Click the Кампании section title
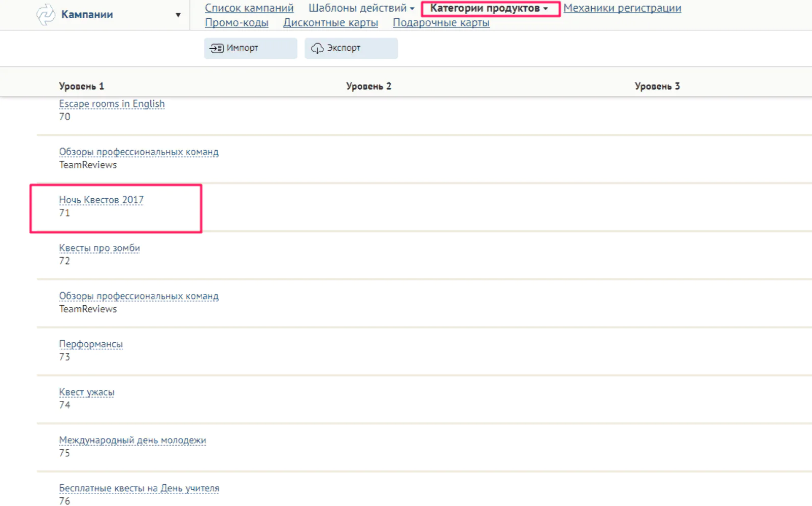Image resolution: width=812 pixels, height=506 pixels. coord(87,15)
